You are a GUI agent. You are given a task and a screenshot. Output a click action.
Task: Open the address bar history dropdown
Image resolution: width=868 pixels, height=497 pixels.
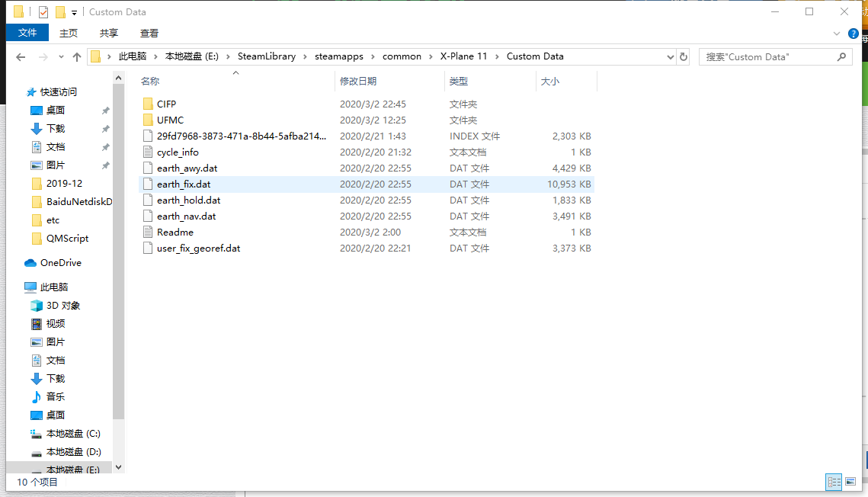click(671, 57)
